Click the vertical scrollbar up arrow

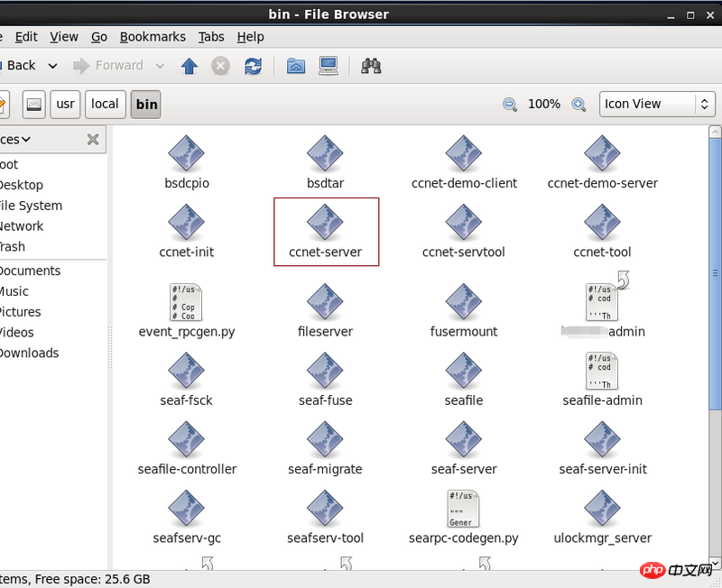715,132
